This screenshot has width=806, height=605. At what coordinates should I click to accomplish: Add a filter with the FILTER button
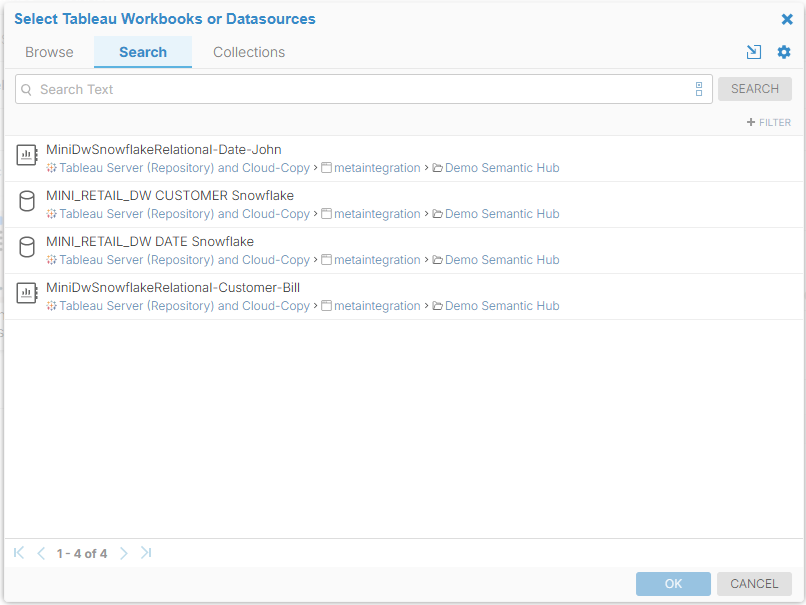(769, 122)
